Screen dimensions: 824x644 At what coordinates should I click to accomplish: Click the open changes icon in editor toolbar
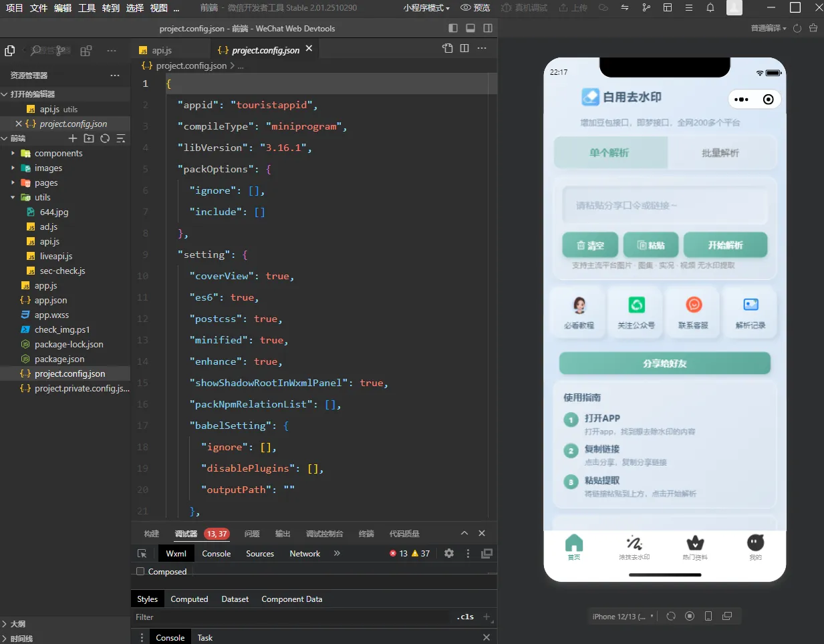click(x=448, y=48)
